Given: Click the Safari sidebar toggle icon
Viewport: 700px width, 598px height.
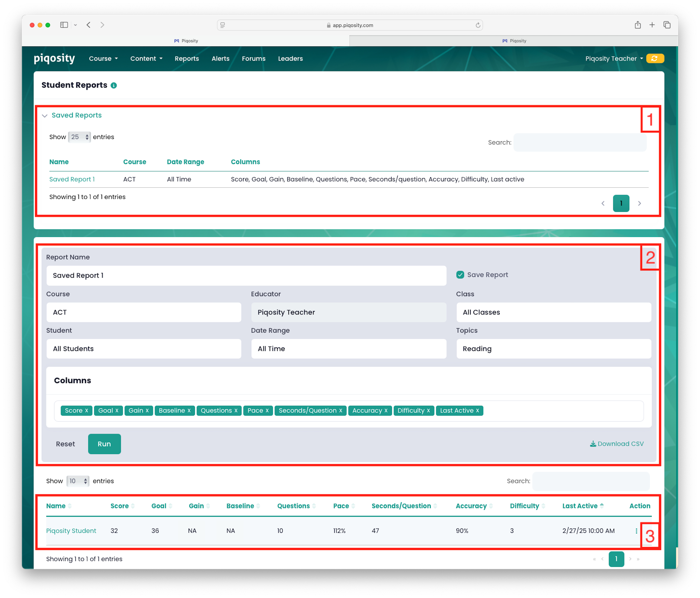Looking at the screenshot, I should pos(64,25).
